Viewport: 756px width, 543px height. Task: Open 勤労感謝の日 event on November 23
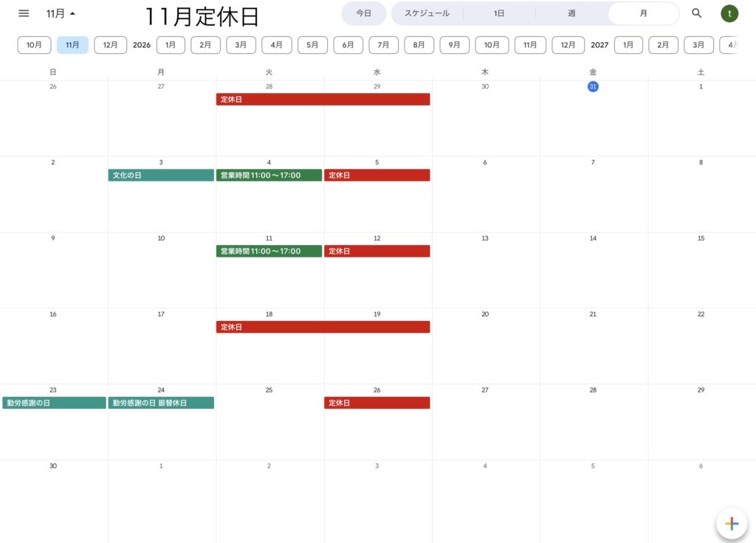(54, 403)
